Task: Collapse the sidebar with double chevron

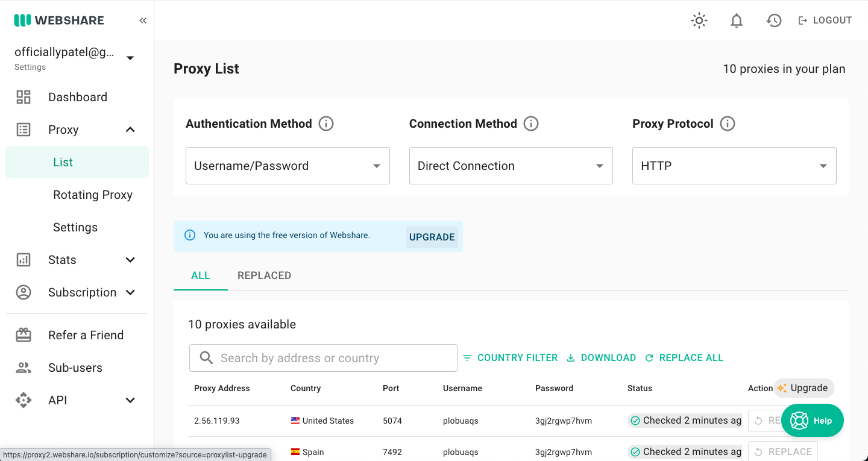Action: pos(143,20)
